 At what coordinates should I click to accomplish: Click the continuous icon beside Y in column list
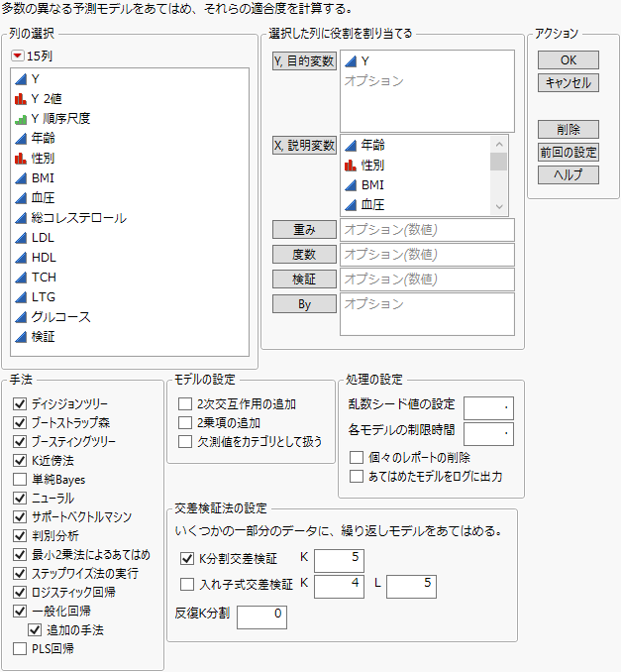[x=21, y=79]
